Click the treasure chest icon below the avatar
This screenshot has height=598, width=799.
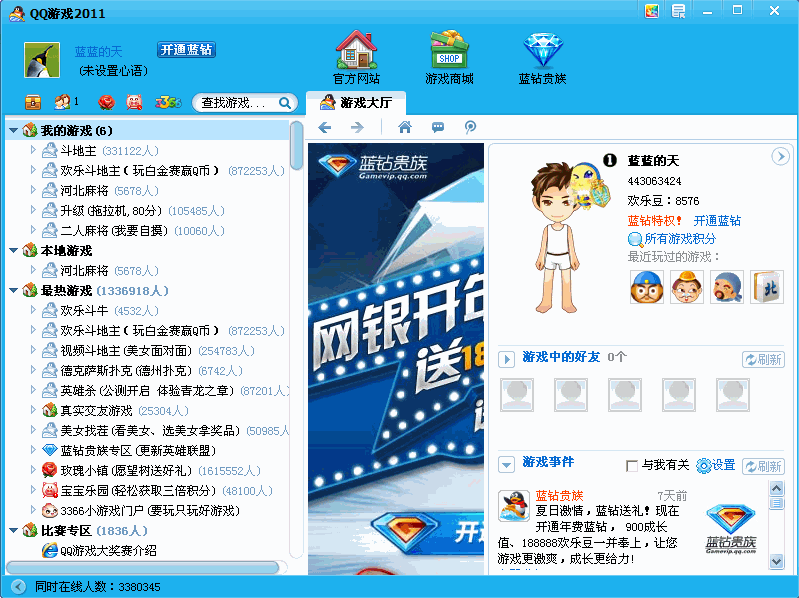(33, 102)
